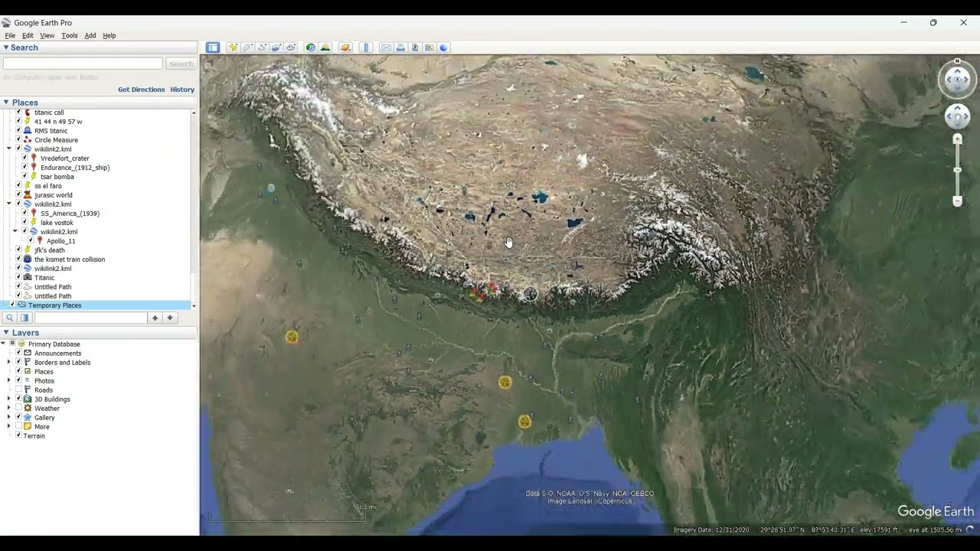Move the selected place down with the arrow button
Screen dimensions: 980x551
tap(170, 318)
